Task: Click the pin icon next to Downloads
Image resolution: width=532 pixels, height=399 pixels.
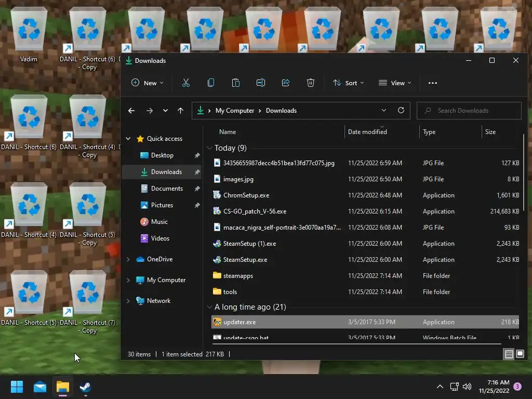Action: tap(197, 172)
